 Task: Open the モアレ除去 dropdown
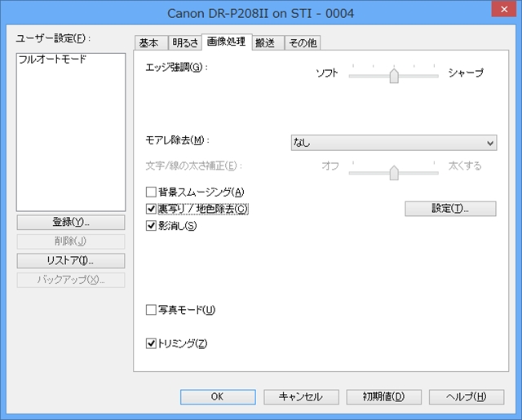point(394,143)
